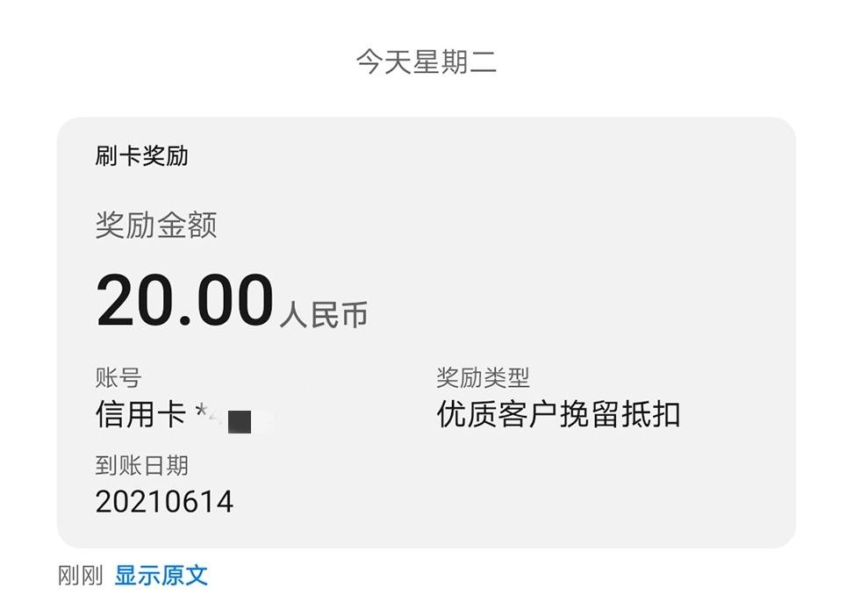This screenshot has height=616, width=853.
Task: Click the masked card number block
Action: pyautogui.click(x=240, y=422)
